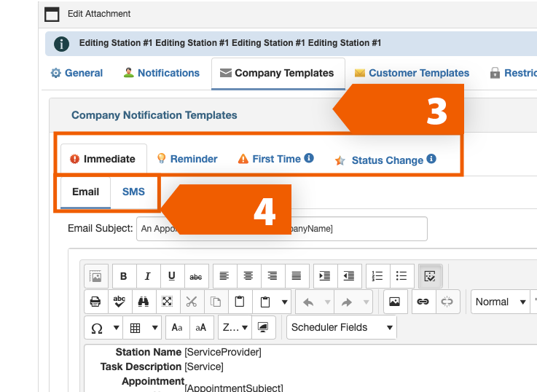This screenshot has height=392, width=537.
Task: Apply italic formatting to text
Action: click(x=147, y=276)
